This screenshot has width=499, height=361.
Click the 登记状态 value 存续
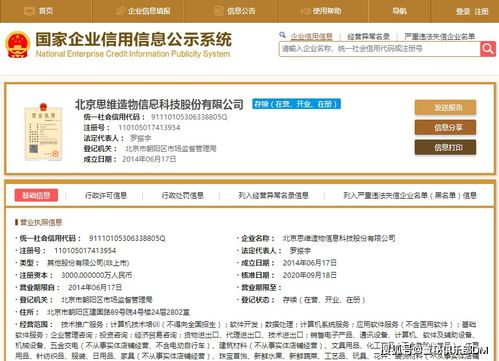(324, 300)
